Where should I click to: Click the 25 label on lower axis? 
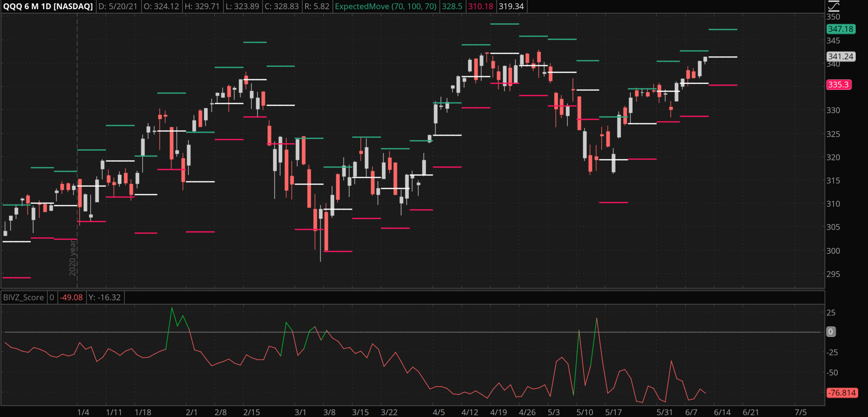click(x=831, y=313)
